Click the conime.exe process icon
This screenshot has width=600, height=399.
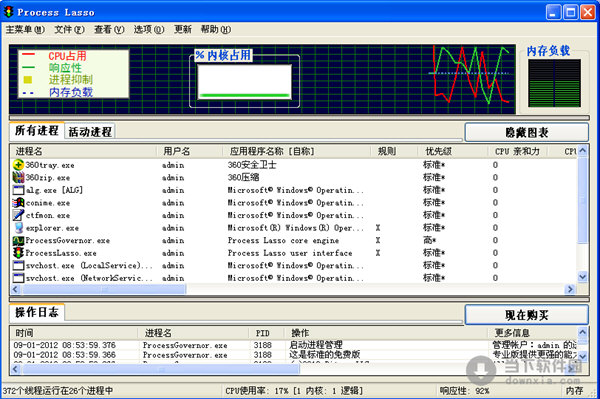[18, 203]
